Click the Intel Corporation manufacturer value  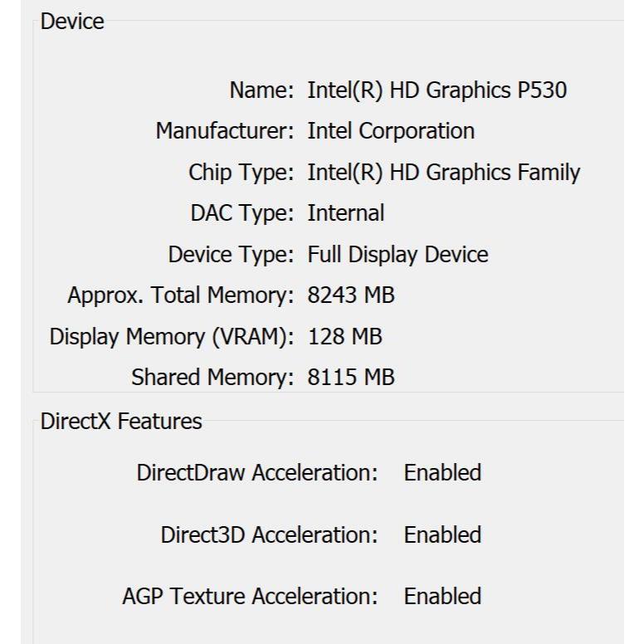[391, 131]
